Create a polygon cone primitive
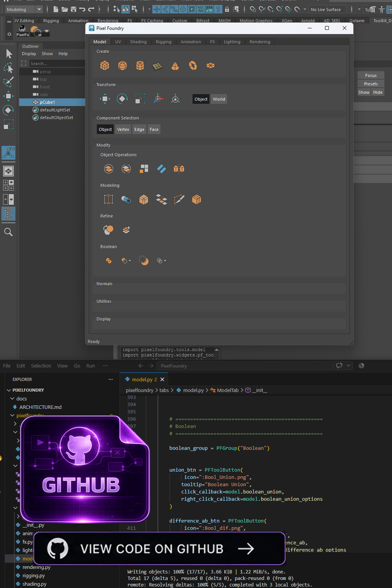The image size is (392, 588). coord(175,66)
